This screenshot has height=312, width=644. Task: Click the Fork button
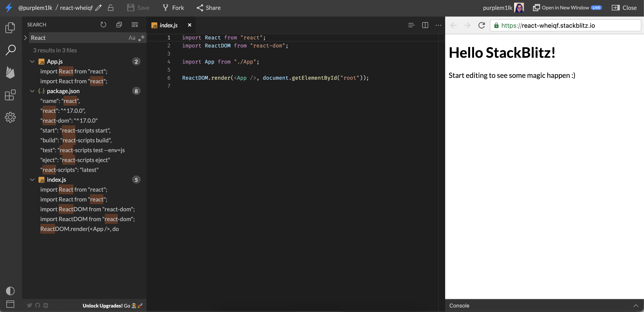[173, 8]
